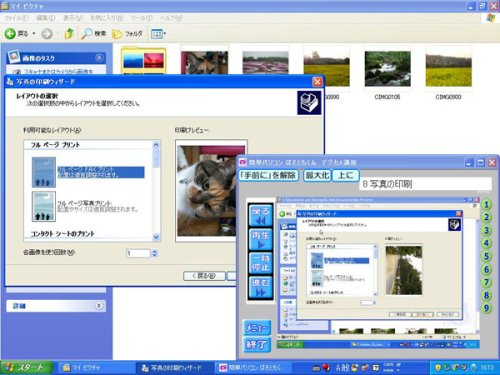Open the Edit menu in My Pictures
Screen dimensions: 500x375
coord(45,18)
